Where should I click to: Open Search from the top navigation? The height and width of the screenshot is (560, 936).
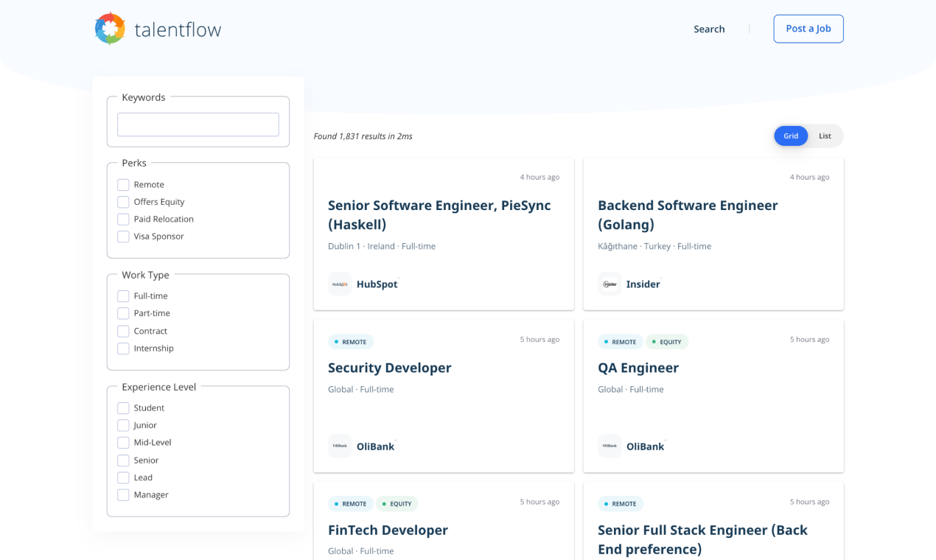tap(709, 29)
